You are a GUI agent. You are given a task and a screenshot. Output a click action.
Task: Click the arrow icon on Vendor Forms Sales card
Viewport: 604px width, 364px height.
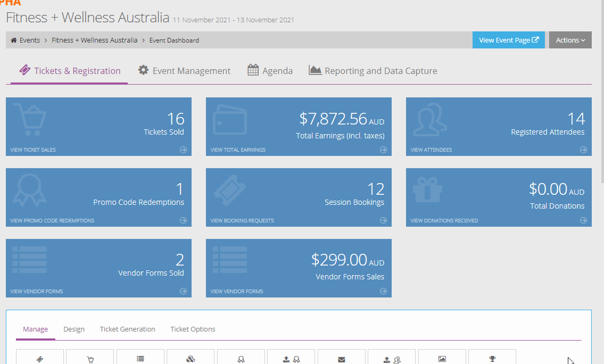383,291
